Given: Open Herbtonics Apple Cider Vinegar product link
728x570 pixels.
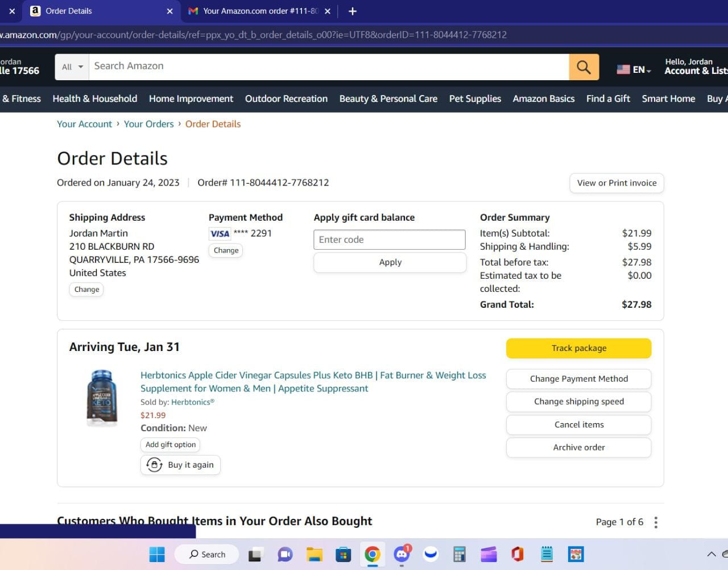Looking at the screenshot, I should 313,382.
